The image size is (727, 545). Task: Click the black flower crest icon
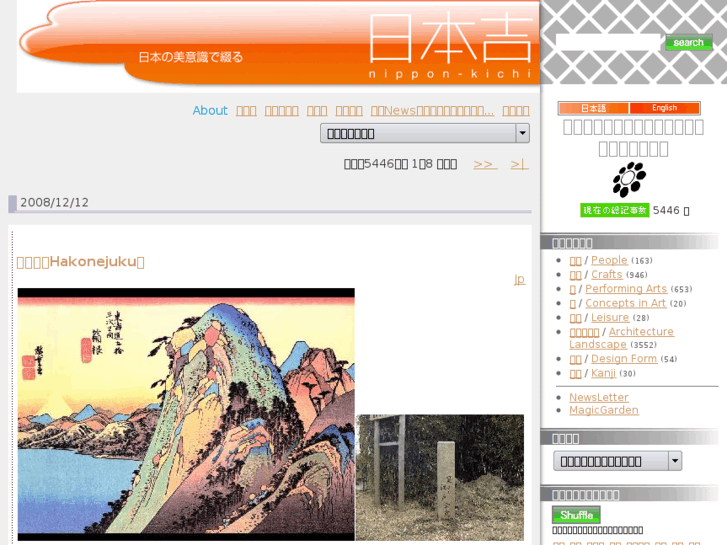pyautogui.click(x=629, y=180)
